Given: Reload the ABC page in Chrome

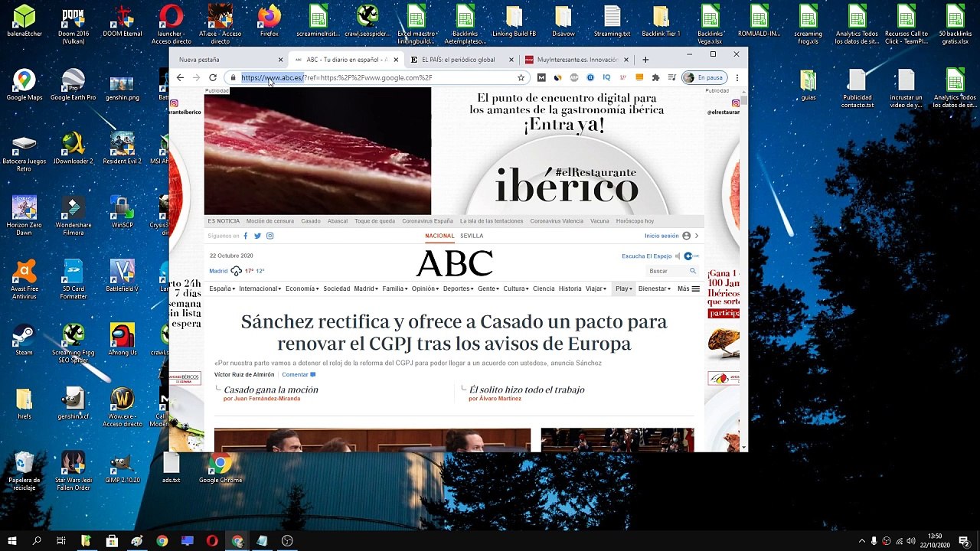Looking at the screenshot, I should 212,77.
